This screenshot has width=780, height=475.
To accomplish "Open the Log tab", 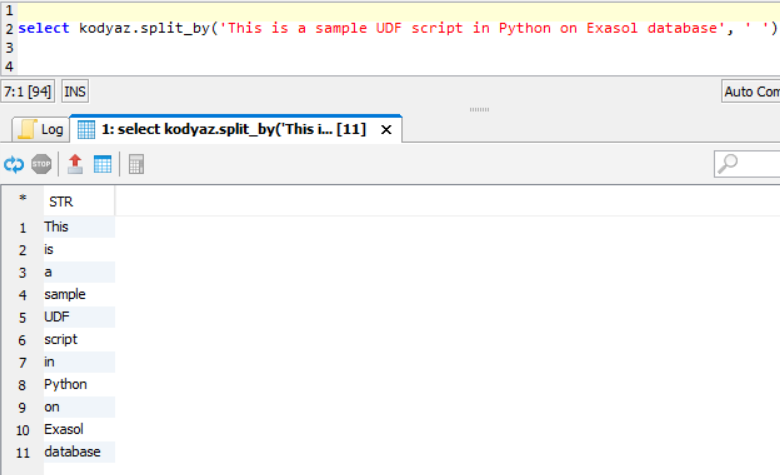I will point(41,129).
